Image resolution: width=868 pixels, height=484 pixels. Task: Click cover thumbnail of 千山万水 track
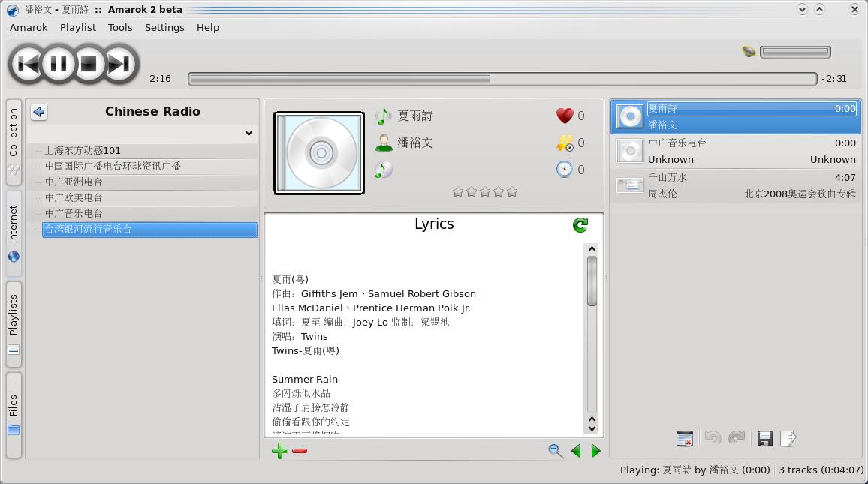pos(629,185)
